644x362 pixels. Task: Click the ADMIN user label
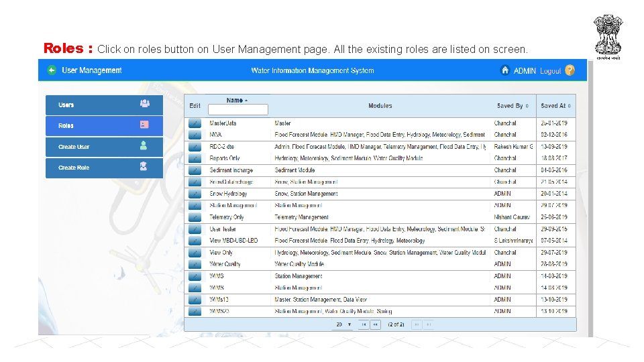tap(525, 70)
